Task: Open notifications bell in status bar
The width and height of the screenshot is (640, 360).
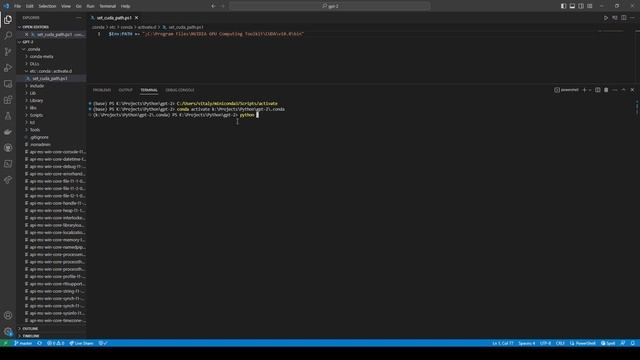Action: point(632,343)
